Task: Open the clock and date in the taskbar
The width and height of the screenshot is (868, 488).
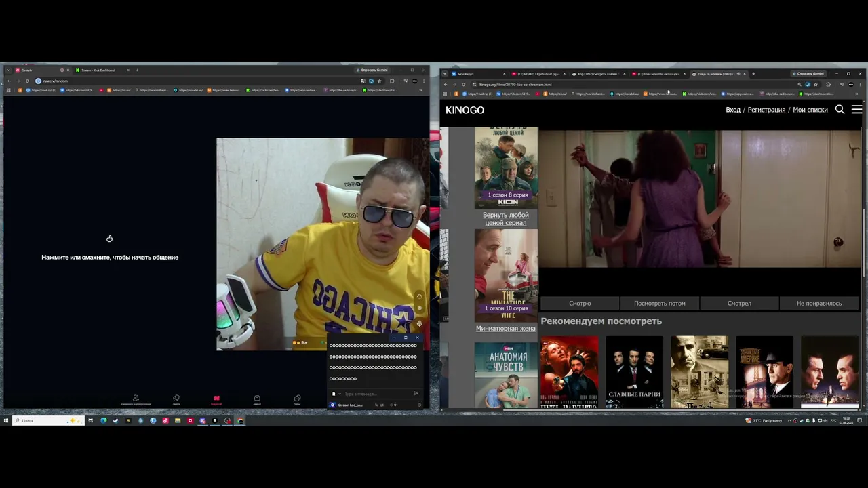Action: 846,420
